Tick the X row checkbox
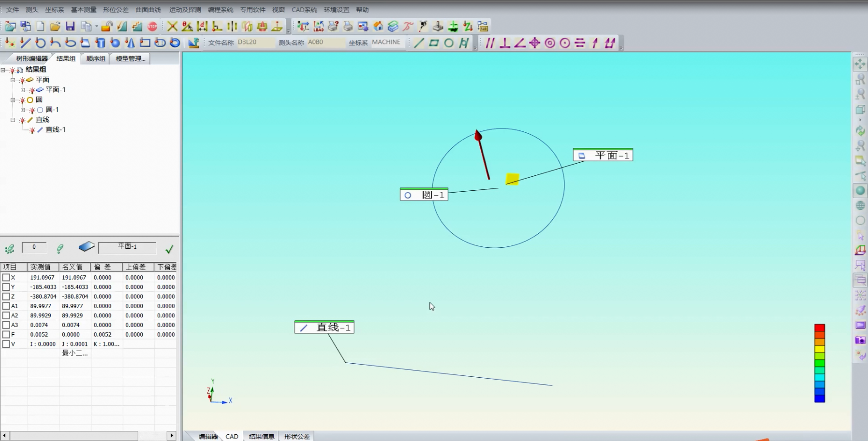This screenshot has width=868, height=441. tap(6, 277)
